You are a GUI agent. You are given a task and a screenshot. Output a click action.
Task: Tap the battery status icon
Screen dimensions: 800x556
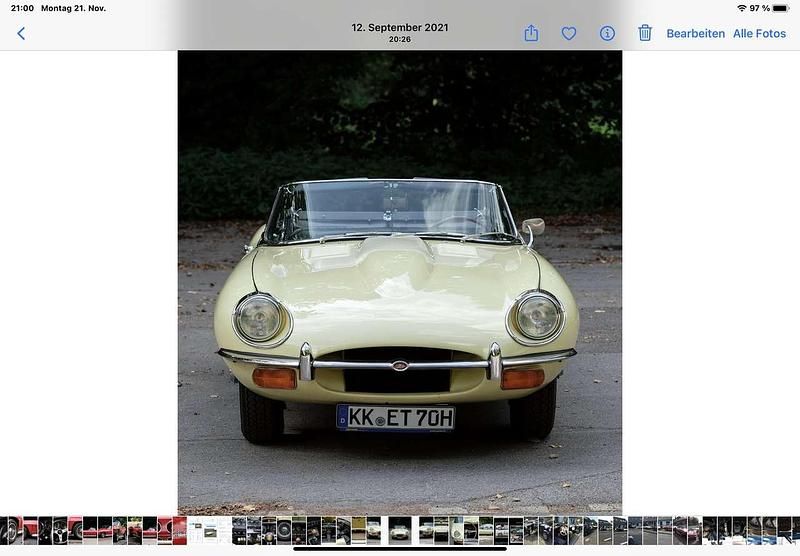tap(781, 8)
